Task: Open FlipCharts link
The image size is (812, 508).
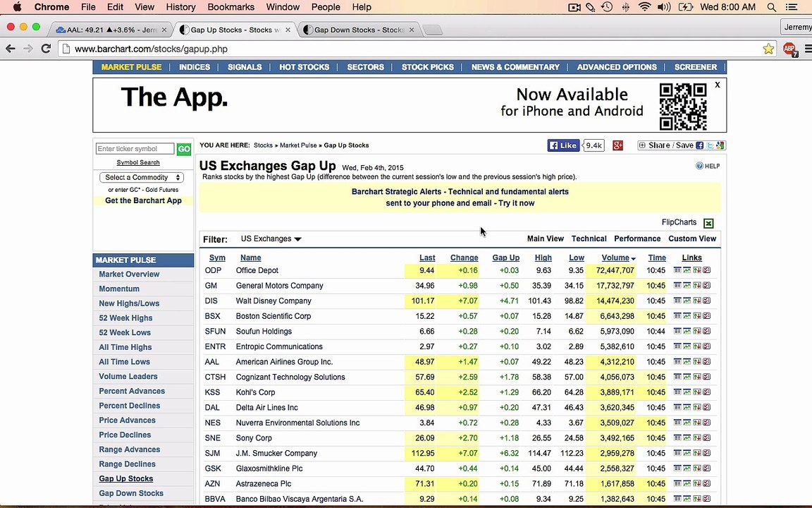Action: [x=679, y=222]
